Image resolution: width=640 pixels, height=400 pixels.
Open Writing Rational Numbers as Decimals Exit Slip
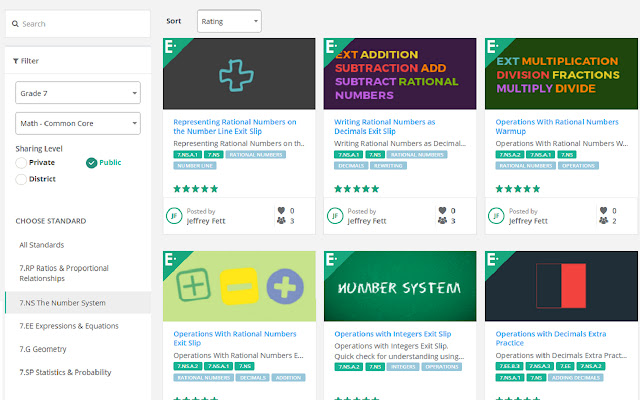click(x=384, y=127)
